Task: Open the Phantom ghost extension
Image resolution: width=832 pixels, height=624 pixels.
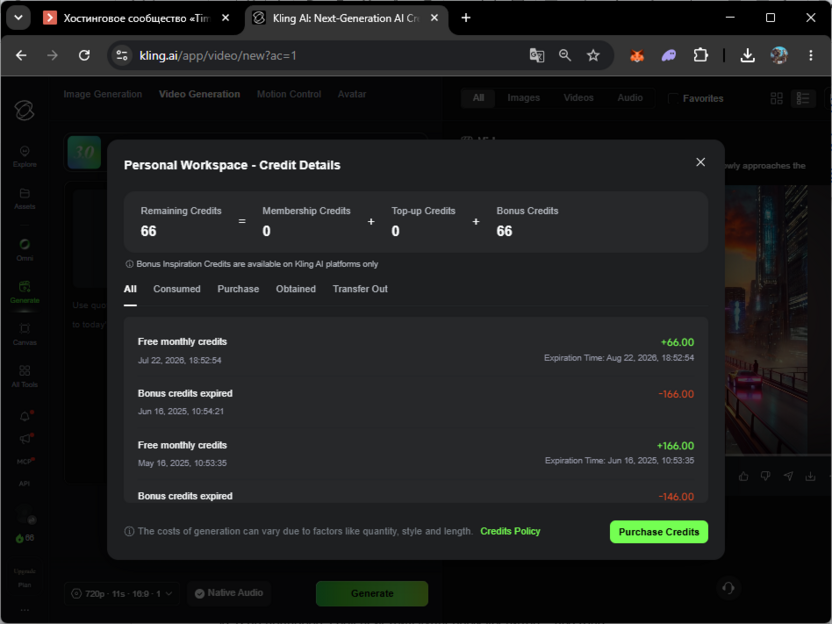Action: coord(669,55)
